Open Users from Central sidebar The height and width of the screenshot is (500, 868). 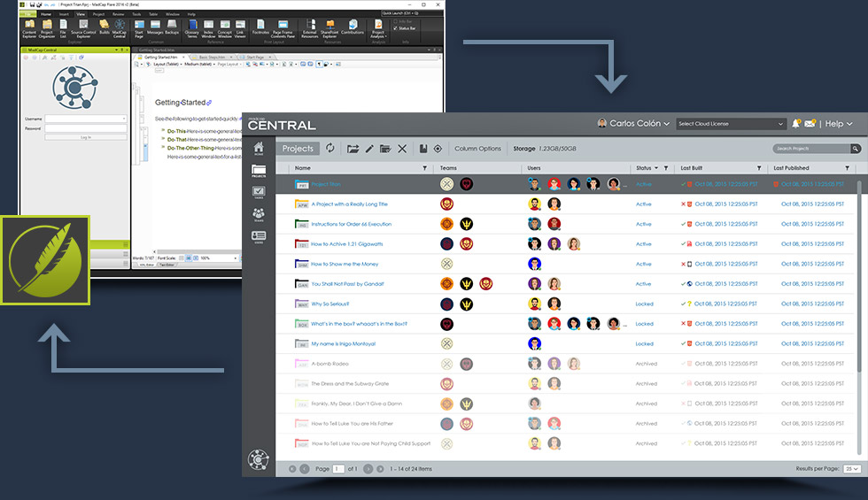pyautogui.click(x=259, y=237)
